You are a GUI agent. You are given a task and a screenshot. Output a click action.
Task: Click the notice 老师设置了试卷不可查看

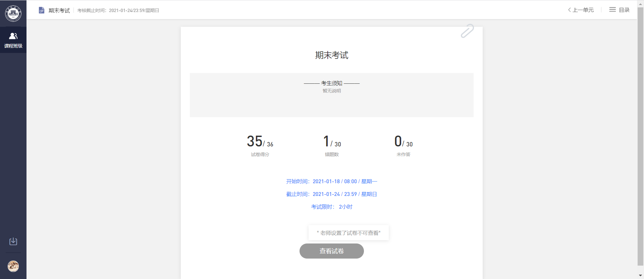tap(348, 233)
